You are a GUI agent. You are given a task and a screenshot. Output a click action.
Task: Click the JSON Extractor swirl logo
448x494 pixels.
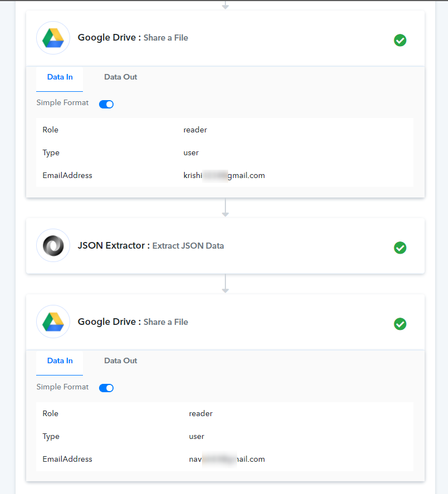53,245
